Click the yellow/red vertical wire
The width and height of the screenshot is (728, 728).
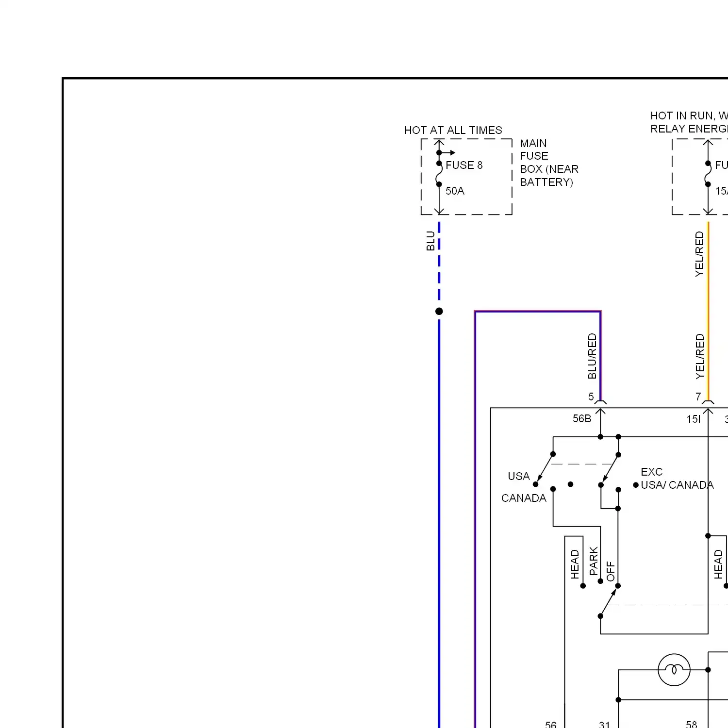click(x=708, y=311)
